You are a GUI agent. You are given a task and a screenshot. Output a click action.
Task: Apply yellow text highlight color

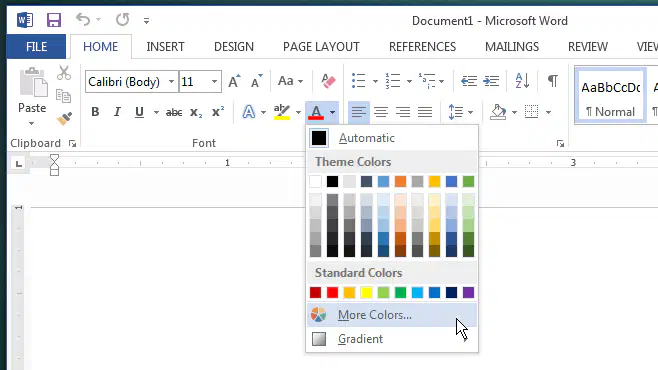[x=282, y=112]
